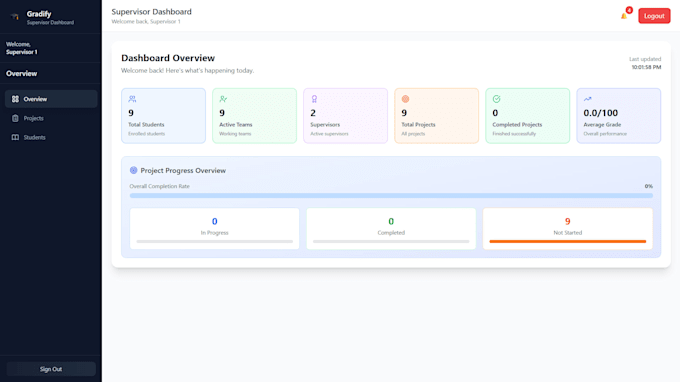The height and width of the screenshot is (382, 680).
Task: Click the Gradify graduation cap logo
Action: point(15,17)
